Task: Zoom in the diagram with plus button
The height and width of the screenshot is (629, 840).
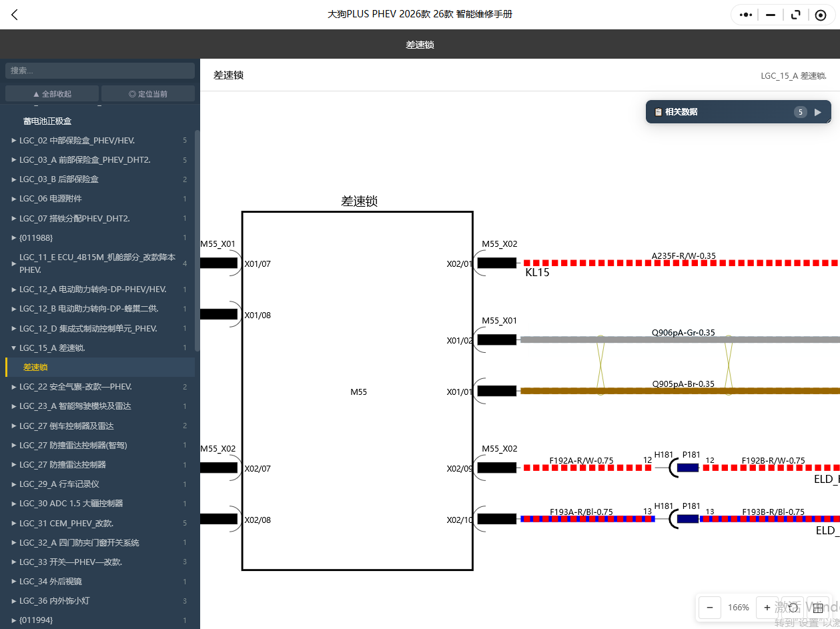Action: click(x=767, y=608)
